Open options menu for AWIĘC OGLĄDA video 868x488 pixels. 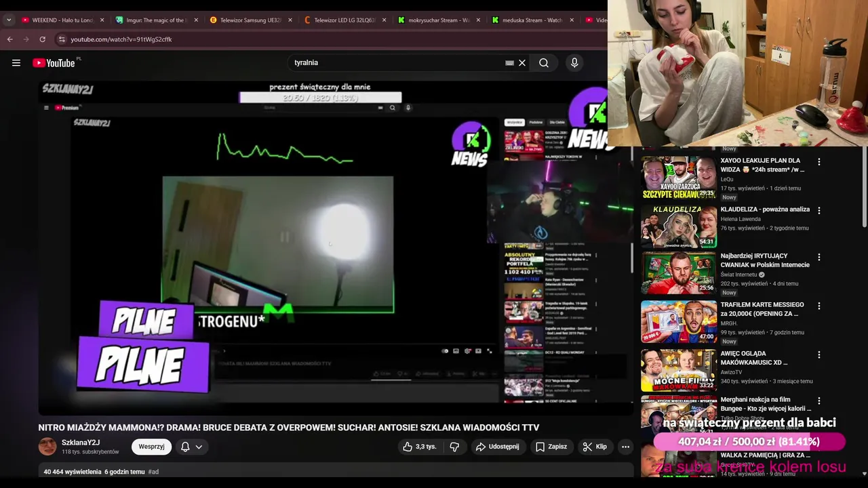point(819,355)
